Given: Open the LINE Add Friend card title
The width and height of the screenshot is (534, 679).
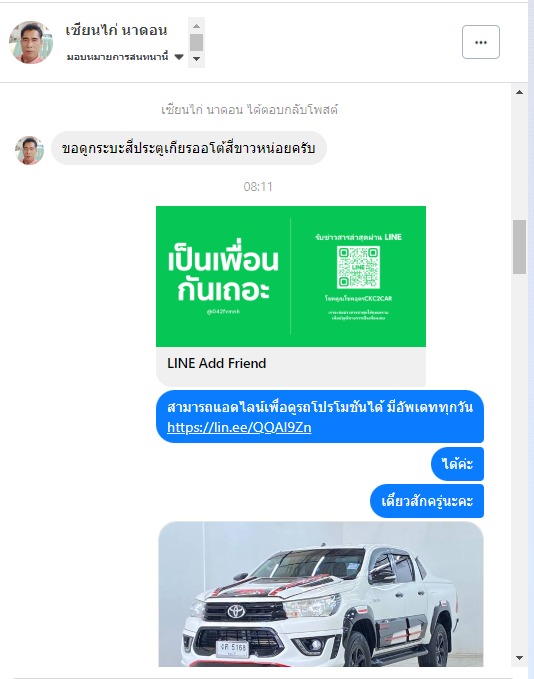Looking at the screenshot, I should click(x=217, y=363).
